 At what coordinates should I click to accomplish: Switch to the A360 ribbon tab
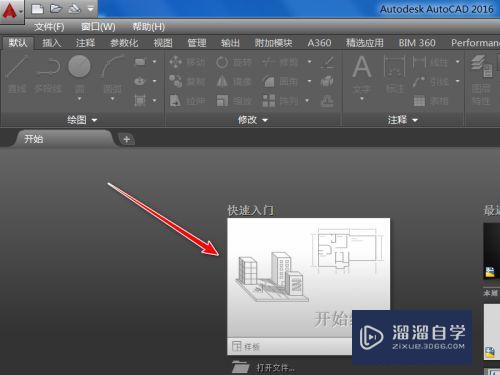coord(319,43)
